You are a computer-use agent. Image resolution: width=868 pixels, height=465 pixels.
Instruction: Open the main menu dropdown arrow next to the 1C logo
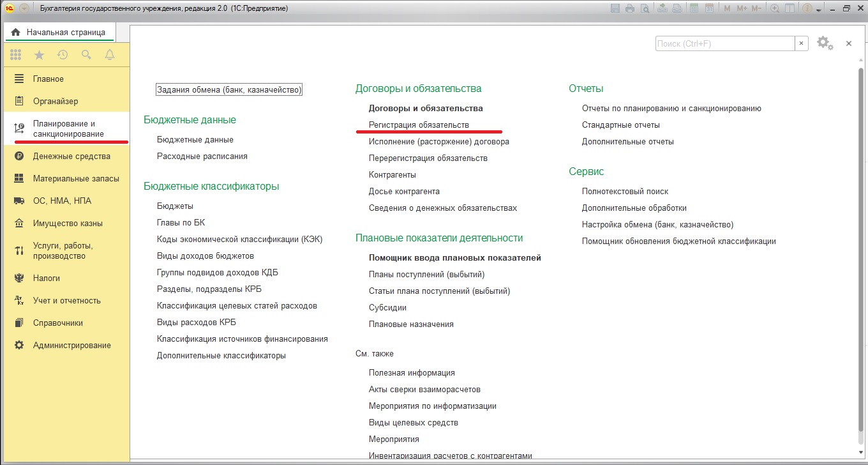click(x=24, y=8)
